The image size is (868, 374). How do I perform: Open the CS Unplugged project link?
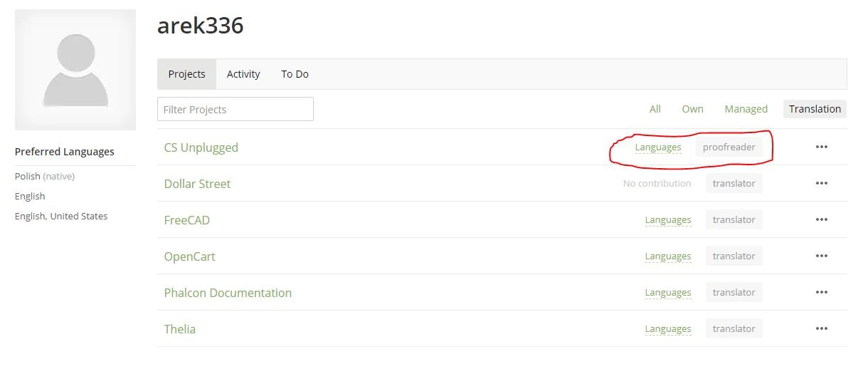tap(201, 147)
